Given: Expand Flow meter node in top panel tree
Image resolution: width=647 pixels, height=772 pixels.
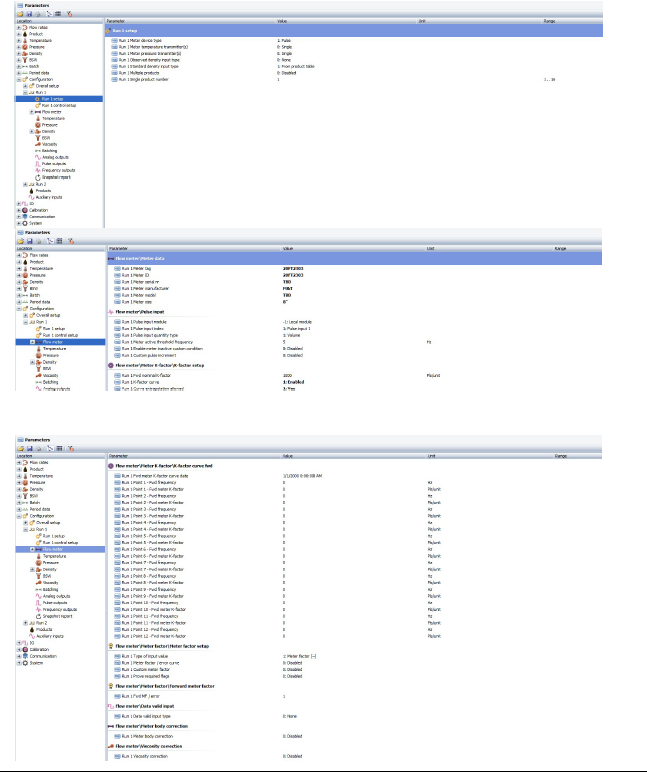Looking at the screenshot, I should click(32, 112).
